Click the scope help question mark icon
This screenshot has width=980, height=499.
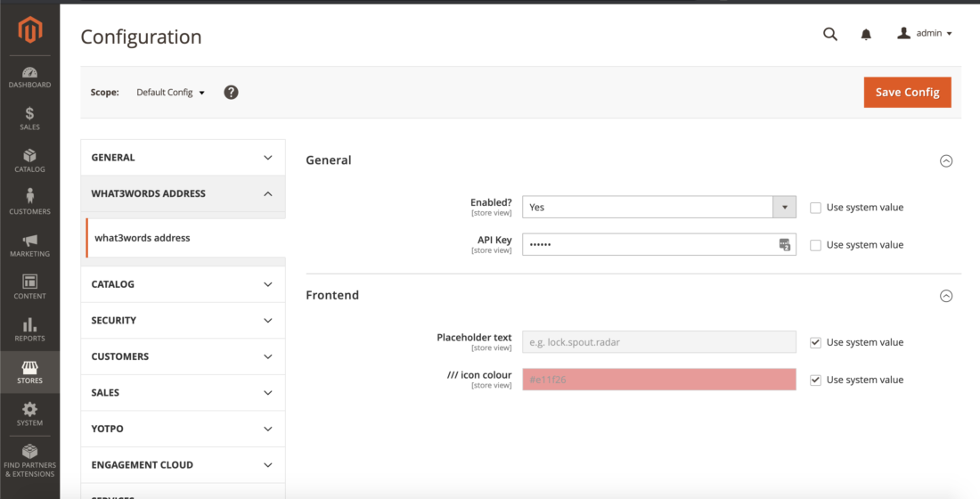coord(232,93)
